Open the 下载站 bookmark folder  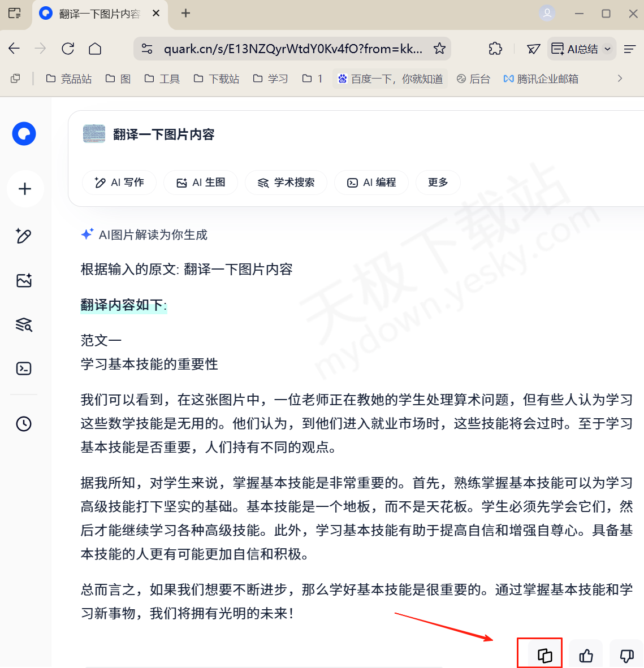[x=216, y=79]
